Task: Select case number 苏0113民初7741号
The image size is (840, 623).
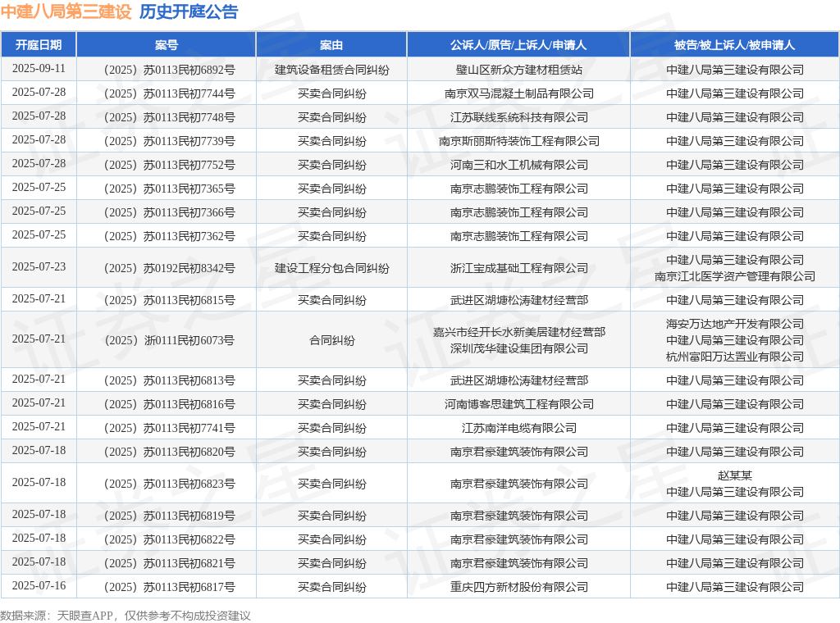Action: (169, 428)
